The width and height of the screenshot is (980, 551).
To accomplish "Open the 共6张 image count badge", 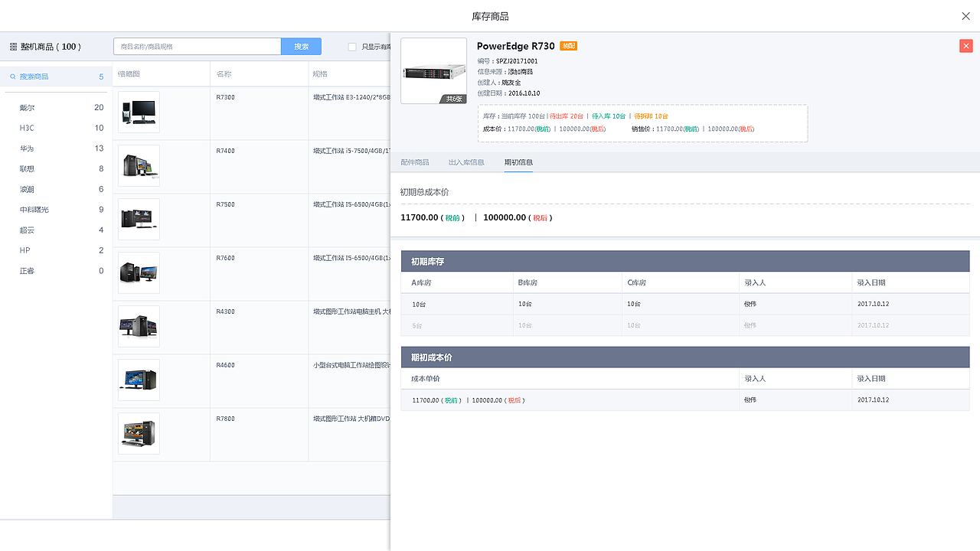I will pos(455,99).
